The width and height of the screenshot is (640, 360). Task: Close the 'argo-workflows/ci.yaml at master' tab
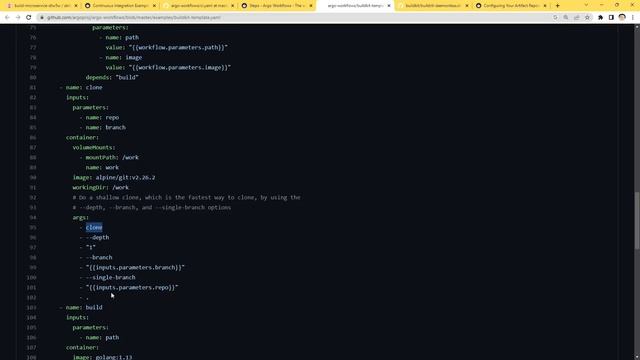point(232,6)
